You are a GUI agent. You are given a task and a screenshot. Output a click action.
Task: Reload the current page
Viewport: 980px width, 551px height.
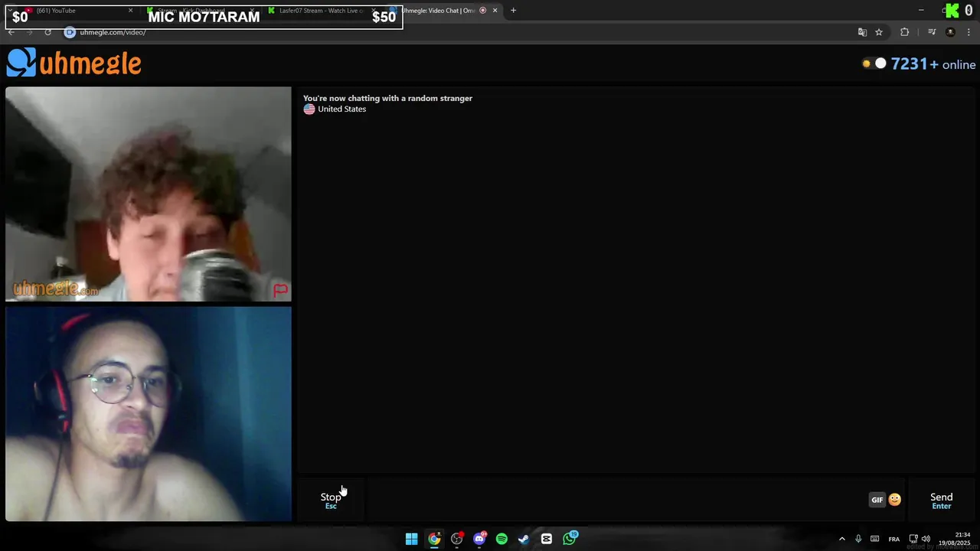[47, 32]
